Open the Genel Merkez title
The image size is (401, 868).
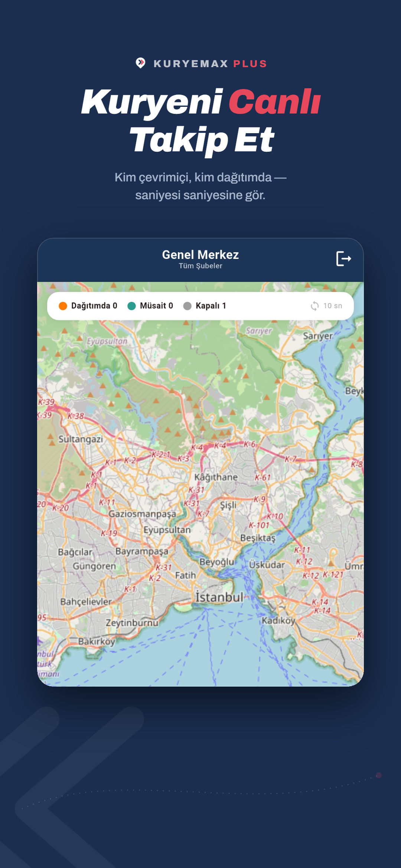(x=200, y=254)
